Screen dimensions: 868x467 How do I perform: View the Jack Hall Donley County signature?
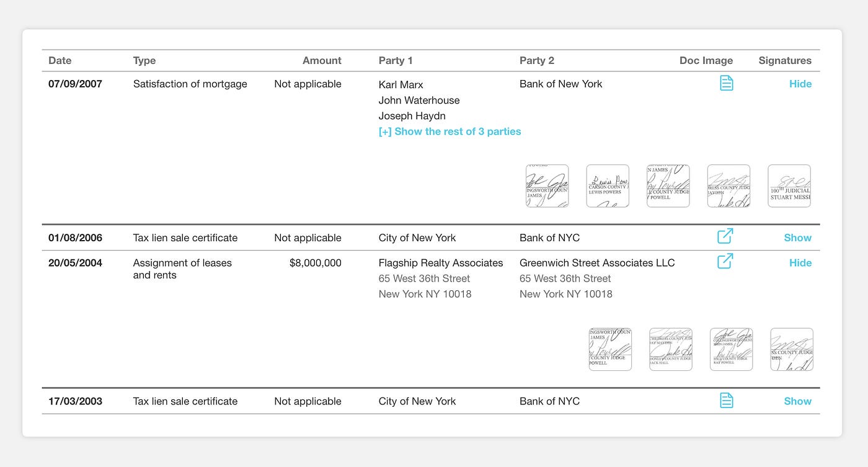click(x=671, y=349)
